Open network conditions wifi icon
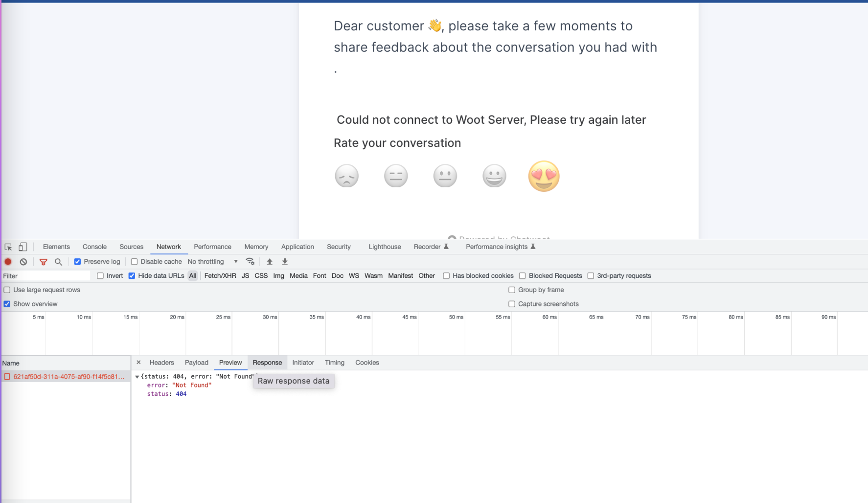This screenshot has width=868, height=503. point(250,262)
